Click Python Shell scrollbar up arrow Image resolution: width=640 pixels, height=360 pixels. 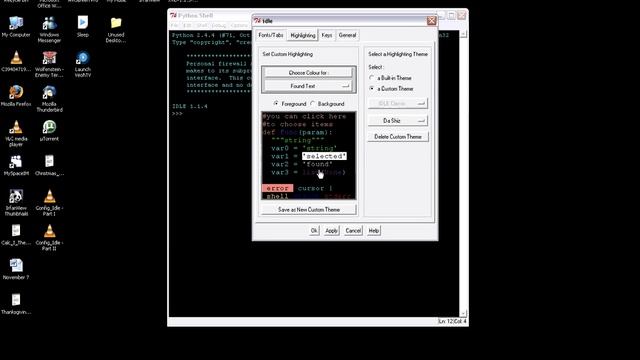pyautogui.click(x=463, y=34)
